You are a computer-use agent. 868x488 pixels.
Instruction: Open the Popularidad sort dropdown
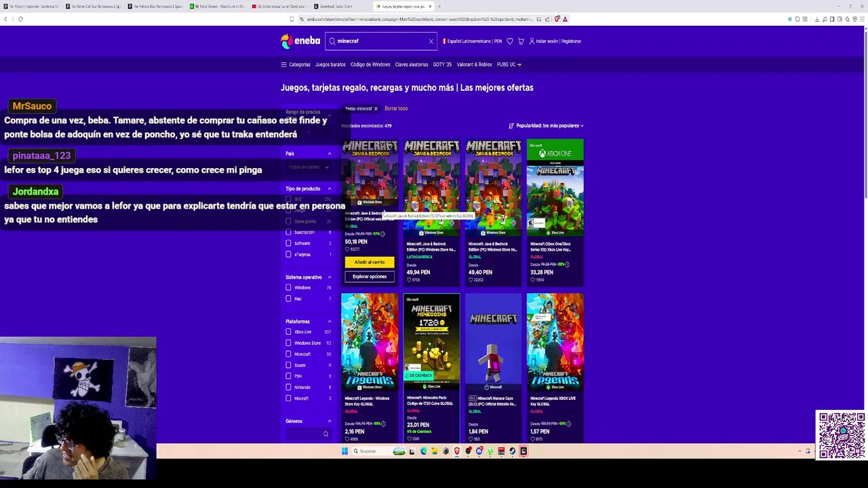point(546,126)
